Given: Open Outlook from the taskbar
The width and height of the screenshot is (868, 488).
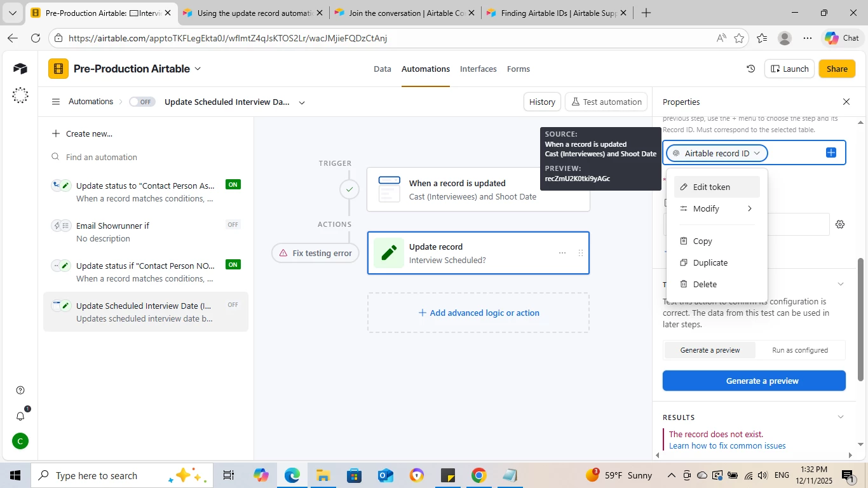Looking at the screenshot, I should tap(385, 475).
